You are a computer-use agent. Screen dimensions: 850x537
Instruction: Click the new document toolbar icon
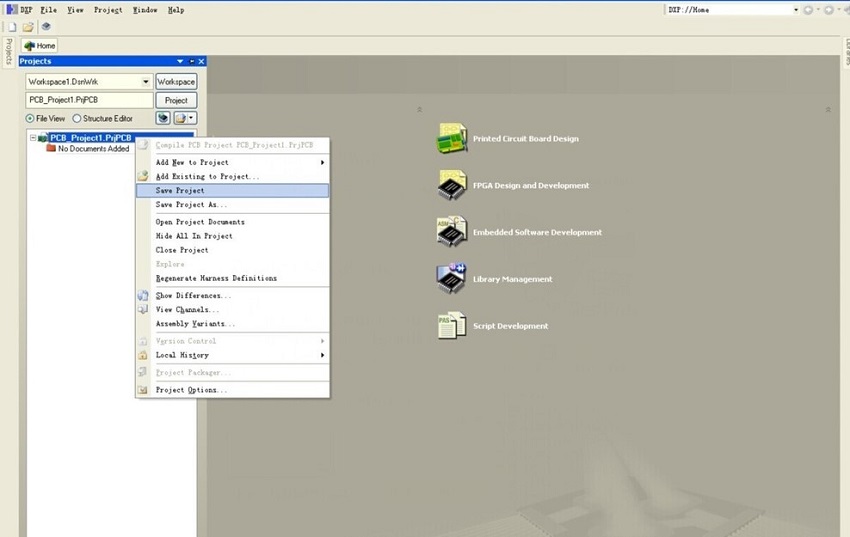(x=12, y=27)
